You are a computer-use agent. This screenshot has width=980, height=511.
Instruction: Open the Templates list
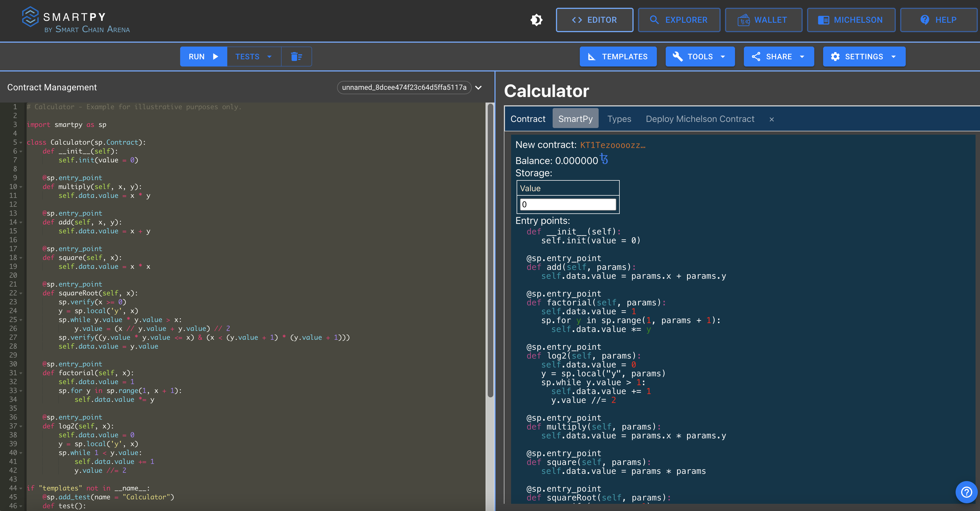[x=618, y=57]
